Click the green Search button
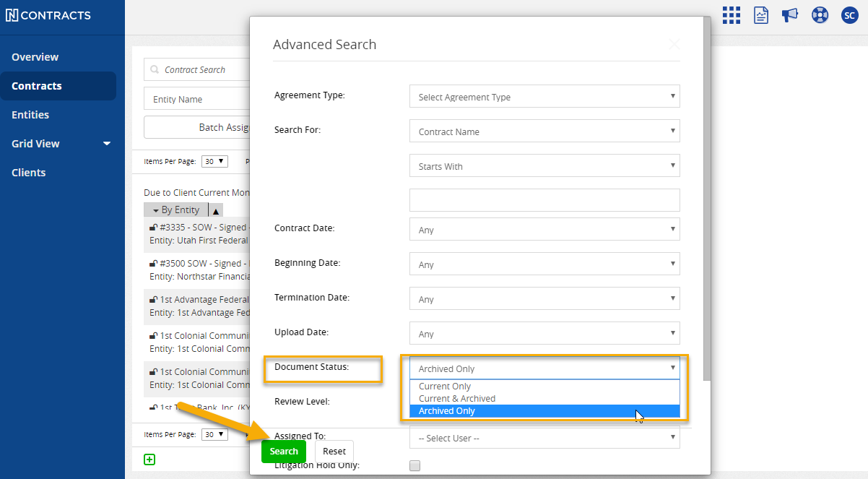This screenshot has height=479, width=868. pyautogui.click(x=283, y=451)
